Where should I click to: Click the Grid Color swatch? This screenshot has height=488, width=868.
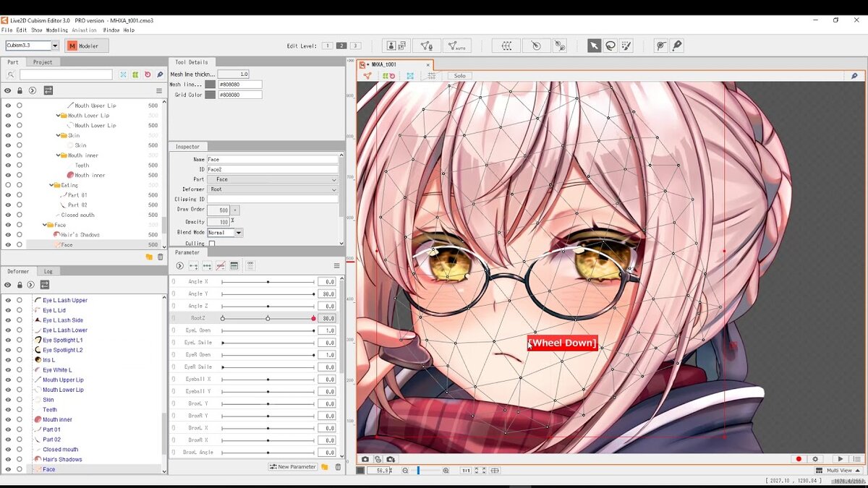tap(210, 95)
